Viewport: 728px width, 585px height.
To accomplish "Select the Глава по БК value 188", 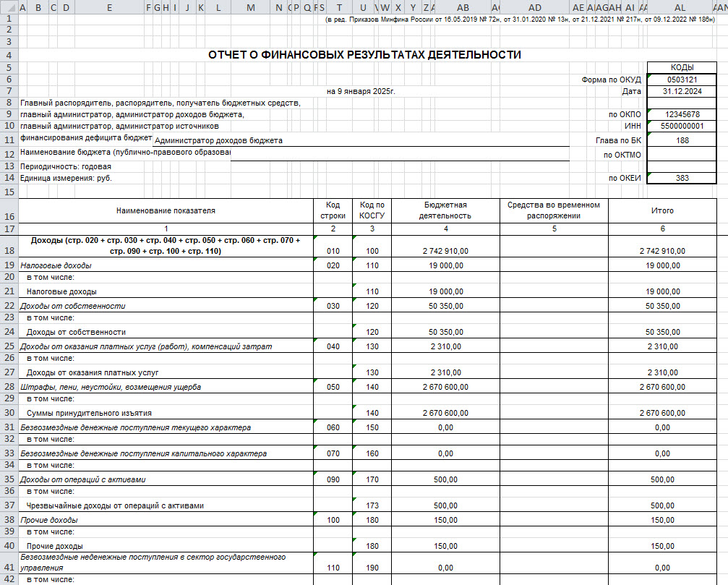I will coord(682,140).
